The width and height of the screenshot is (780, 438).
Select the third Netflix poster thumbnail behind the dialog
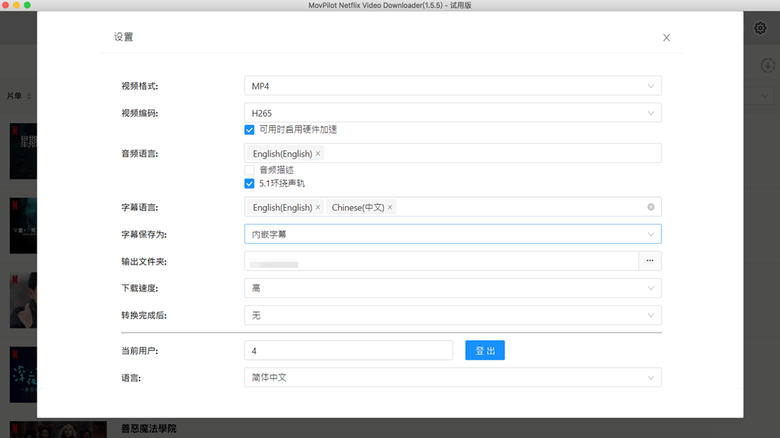coord(23,300)
